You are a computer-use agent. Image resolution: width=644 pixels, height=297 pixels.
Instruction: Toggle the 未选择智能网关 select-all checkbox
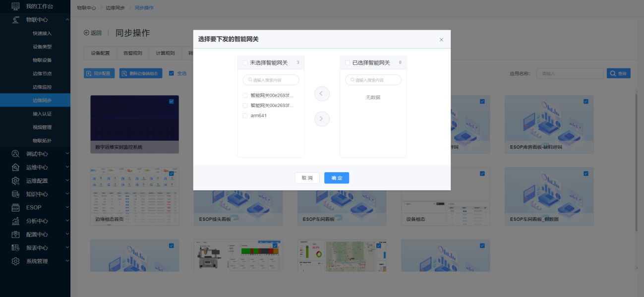pyautogui.click(x=245, y=63)
